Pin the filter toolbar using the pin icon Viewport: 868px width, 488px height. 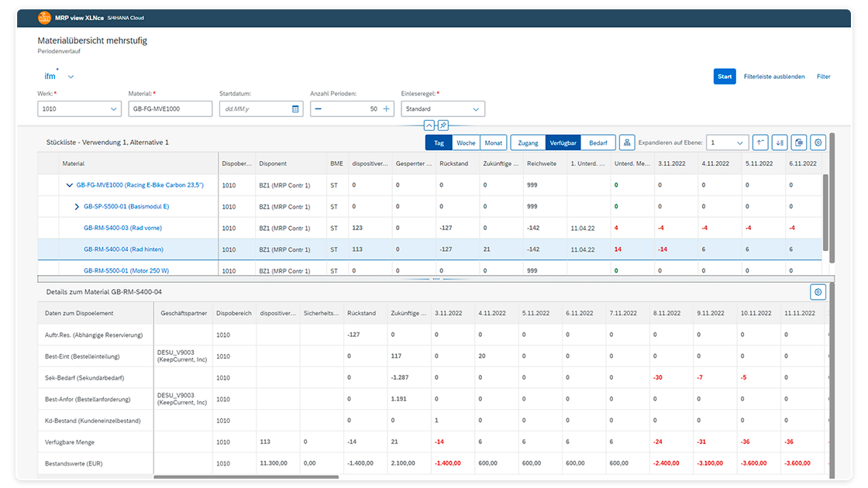[443, 125]
